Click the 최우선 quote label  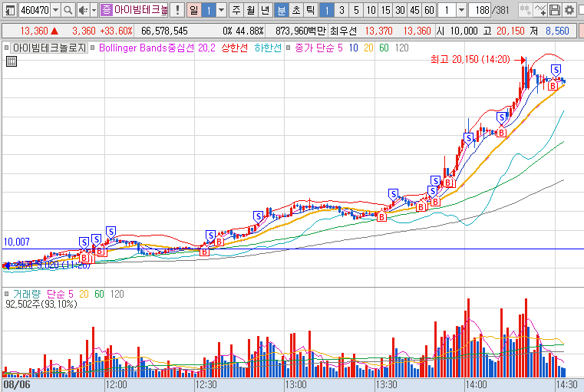[343, 31]
